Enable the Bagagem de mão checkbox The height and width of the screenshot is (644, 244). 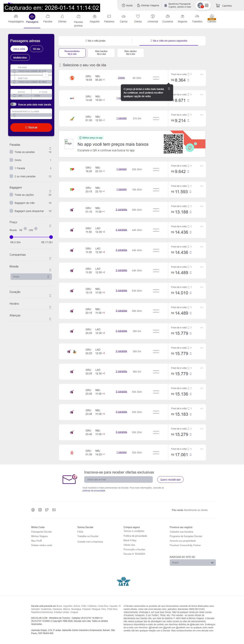coord(11,203)
